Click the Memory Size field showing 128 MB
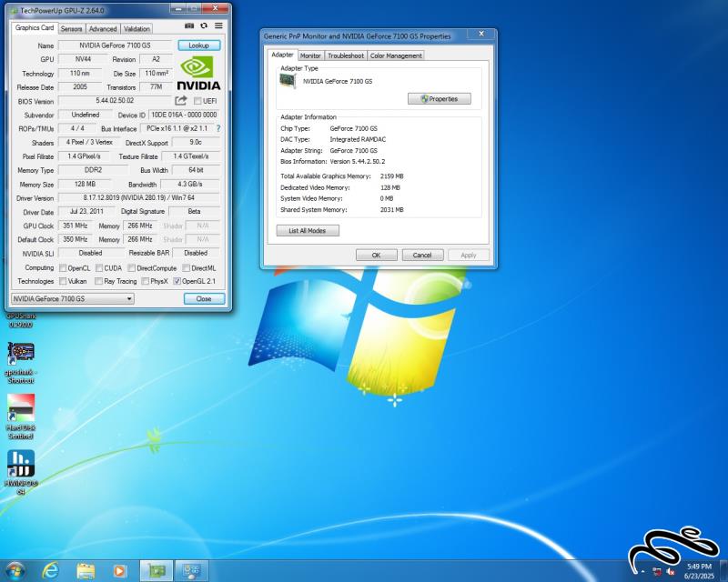The image size is (728, 582). 85,185
